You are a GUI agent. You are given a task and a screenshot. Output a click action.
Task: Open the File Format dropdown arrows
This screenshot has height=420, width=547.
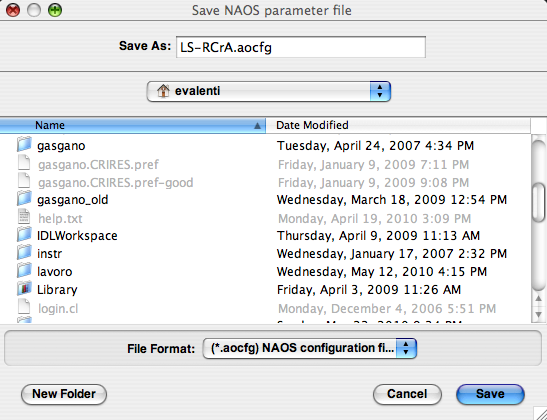(x=406, y=348)
